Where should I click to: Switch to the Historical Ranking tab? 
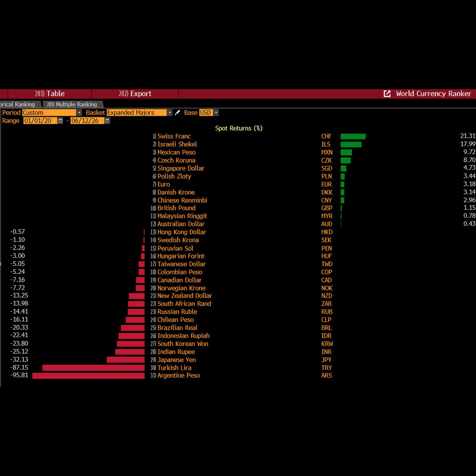coord(18,104)
